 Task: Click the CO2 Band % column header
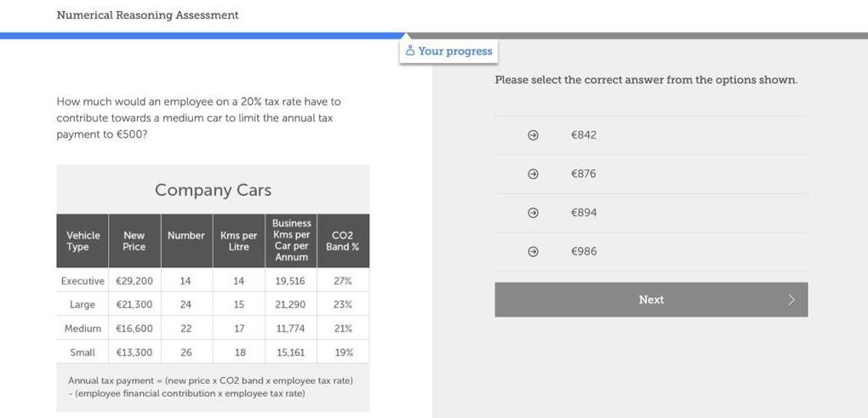pyautogui.click(x=343, y=241)
